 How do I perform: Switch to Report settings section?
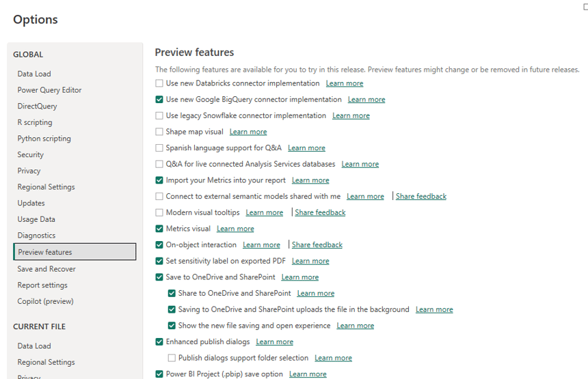coord(42,285)
